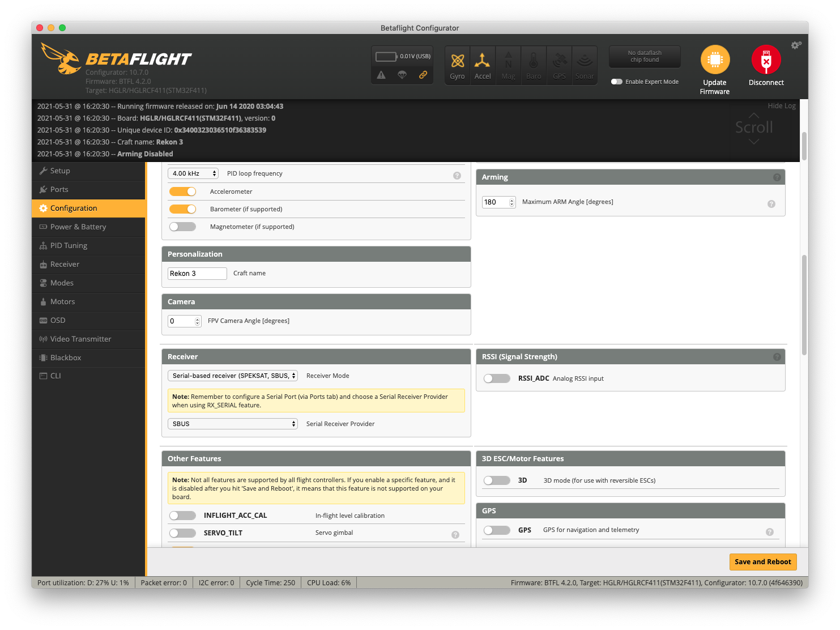
Task: Open the Video Transmitter tab
Action: 89,339
